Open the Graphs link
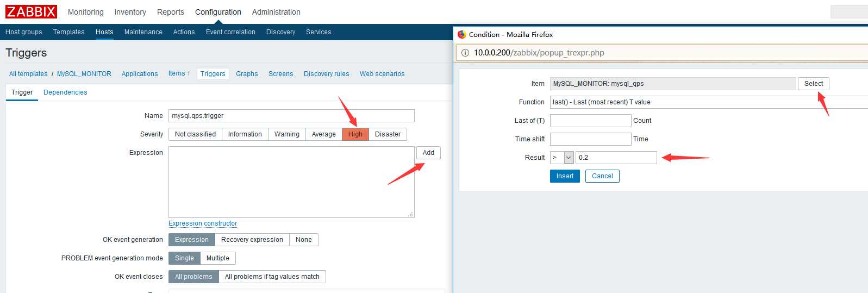This screenshot has width=868, height=293. click(247, 74)
